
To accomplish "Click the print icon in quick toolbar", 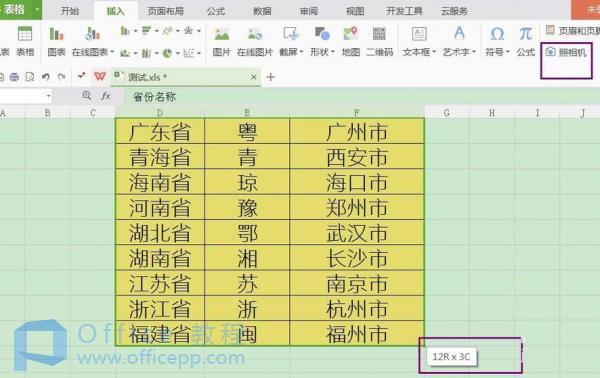I will coord(14,77).
